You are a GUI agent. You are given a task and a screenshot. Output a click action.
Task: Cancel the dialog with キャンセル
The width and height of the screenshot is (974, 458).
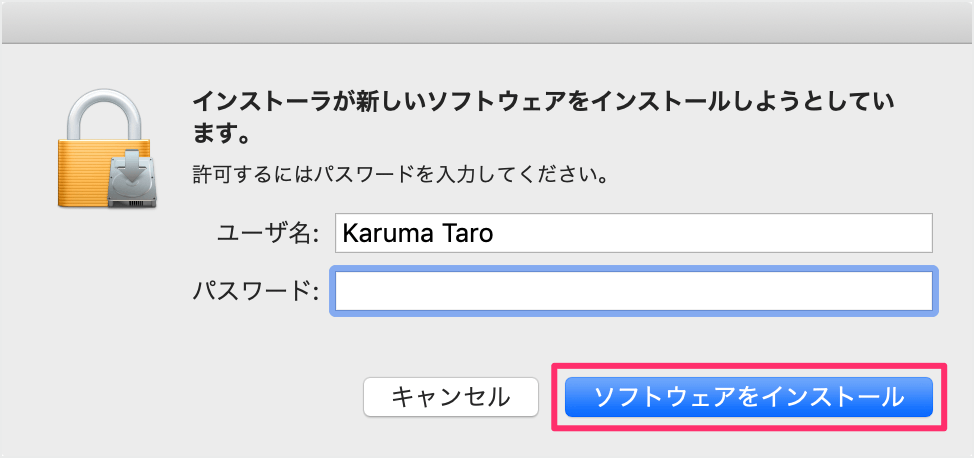[451, 397]
